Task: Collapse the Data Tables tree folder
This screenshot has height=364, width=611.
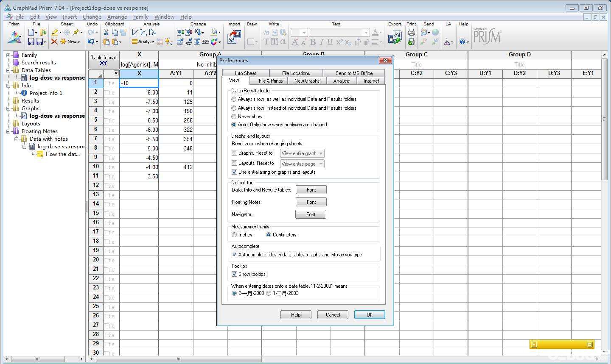Action: click(x=8, y=70)
